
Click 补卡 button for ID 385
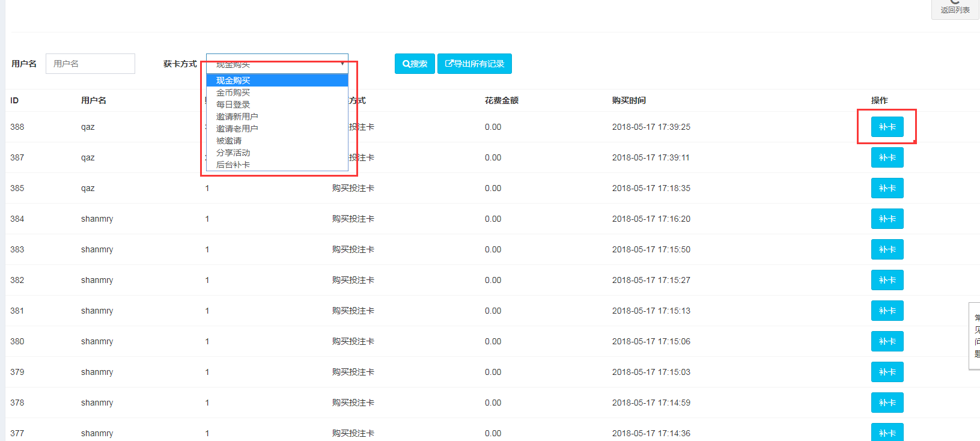[x=887, y=188]
